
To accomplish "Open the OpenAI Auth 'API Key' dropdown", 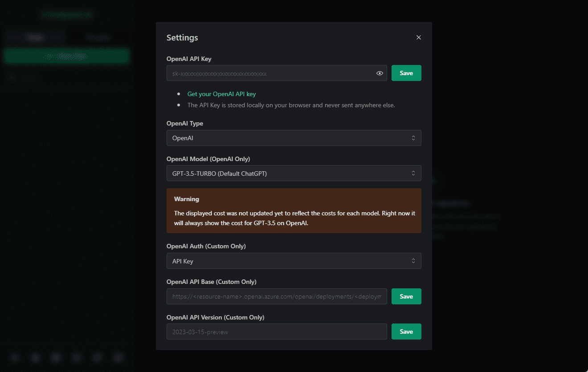I will 294,261.
